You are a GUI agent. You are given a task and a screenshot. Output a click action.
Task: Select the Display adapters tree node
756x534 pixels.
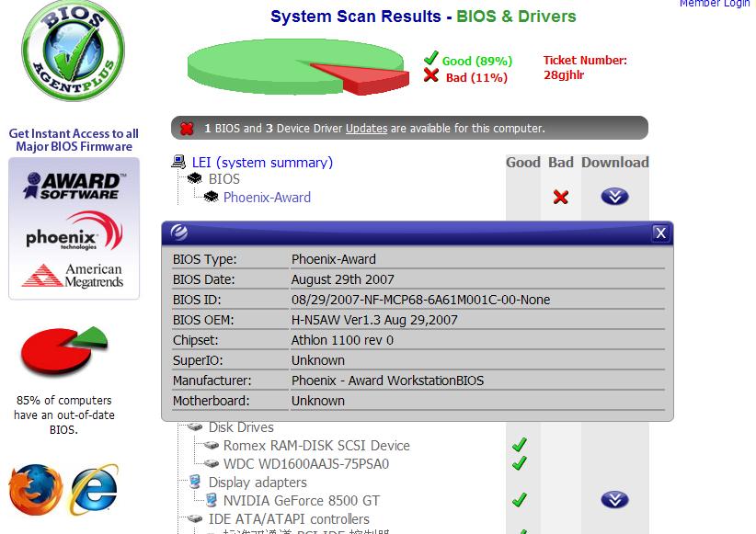pos(258,482)
